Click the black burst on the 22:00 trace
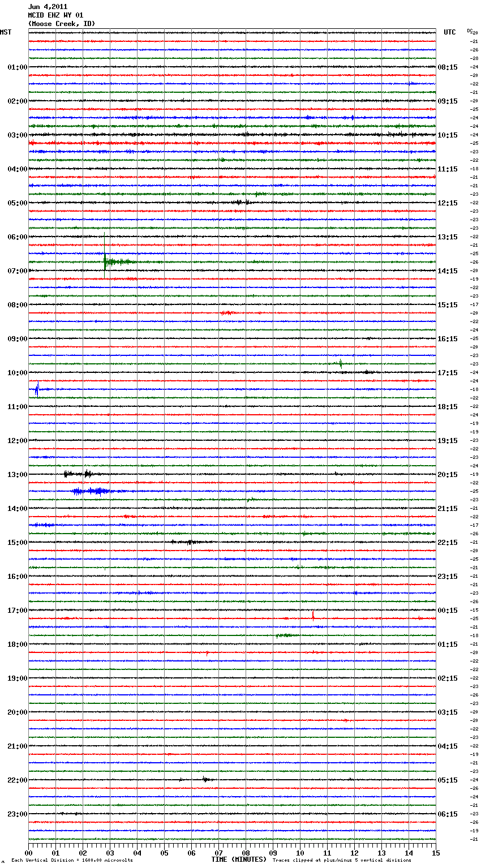The image size is (481, 868). [x=207, y=780]
